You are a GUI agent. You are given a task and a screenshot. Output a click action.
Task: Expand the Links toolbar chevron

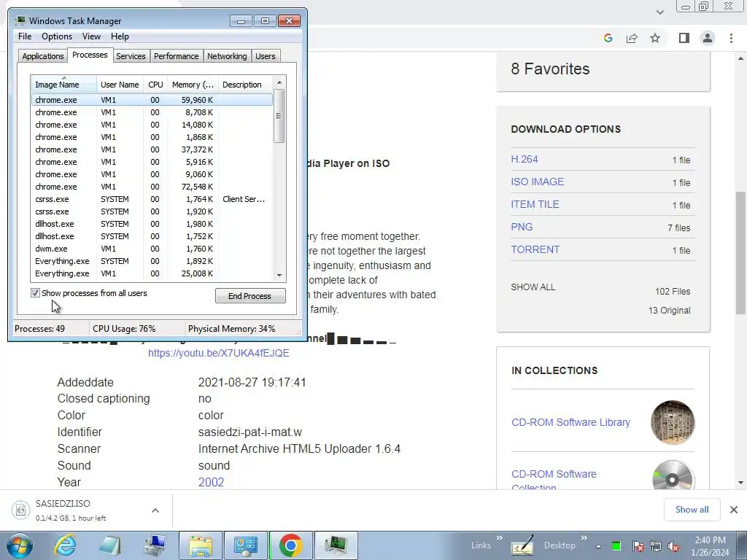[x=499, y=537]
